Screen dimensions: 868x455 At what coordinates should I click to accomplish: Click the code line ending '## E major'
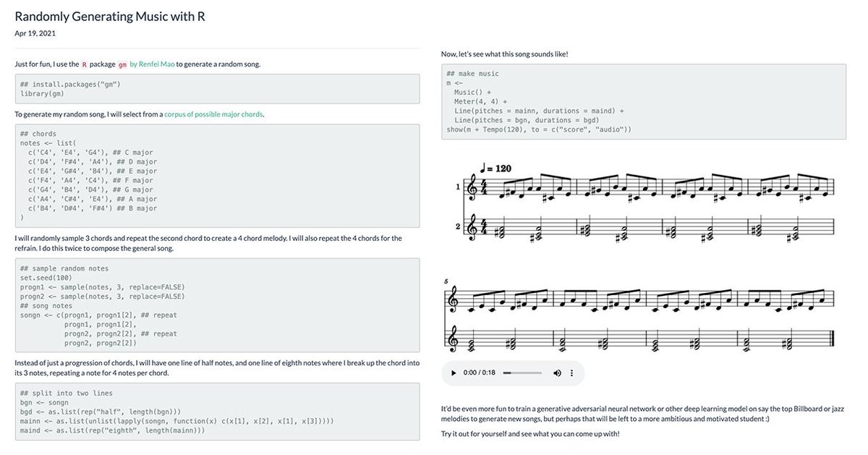(93, 171)
